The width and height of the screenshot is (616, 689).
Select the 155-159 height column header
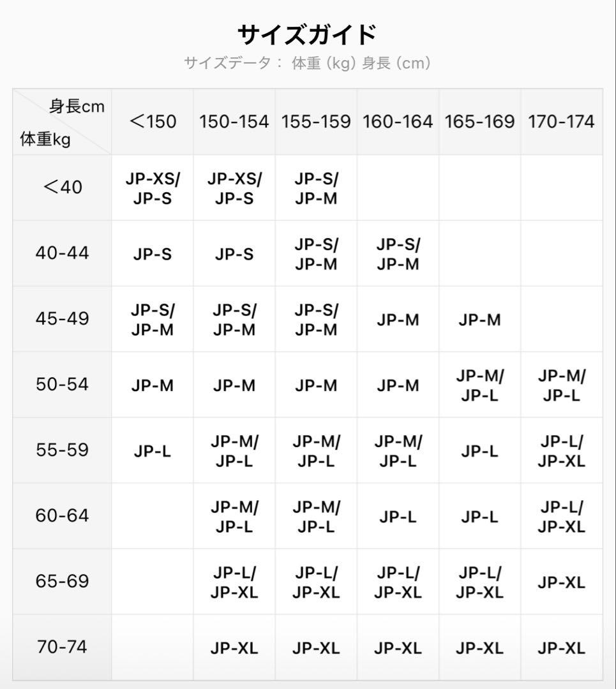coord(316,122)
